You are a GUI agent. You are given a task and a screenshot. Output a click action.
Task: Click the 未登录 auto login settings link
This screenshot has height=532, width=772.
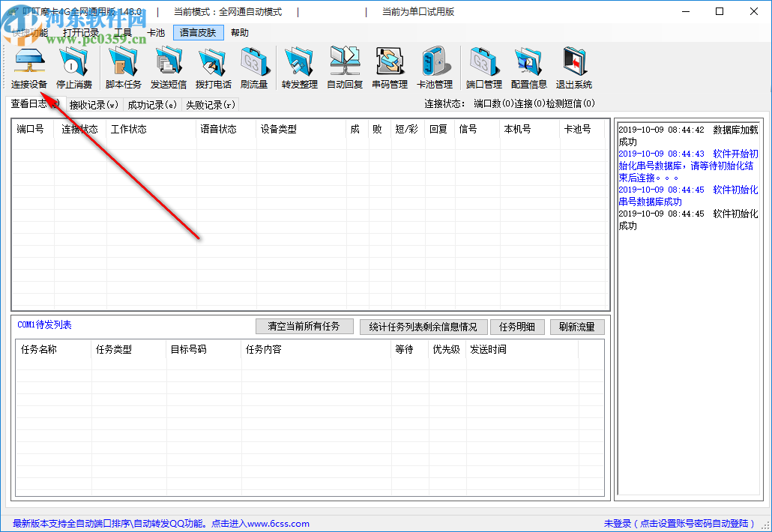click(x=680, y=524)
